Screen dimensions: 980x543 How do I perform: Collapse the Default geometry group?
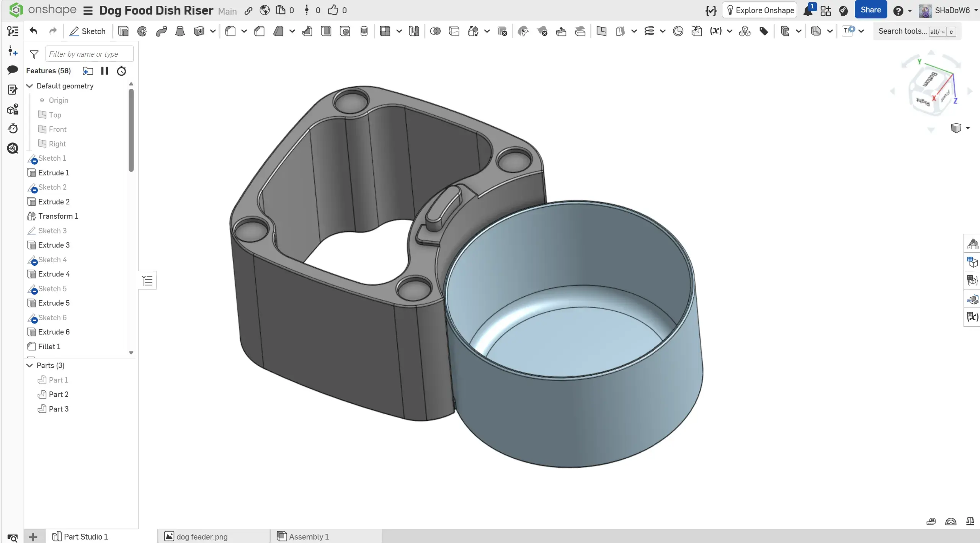(29, 86)
